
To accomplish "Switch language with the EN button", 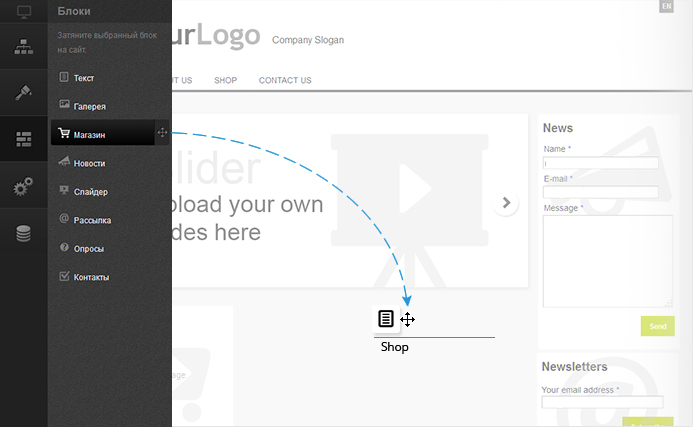I will [666, 6].
